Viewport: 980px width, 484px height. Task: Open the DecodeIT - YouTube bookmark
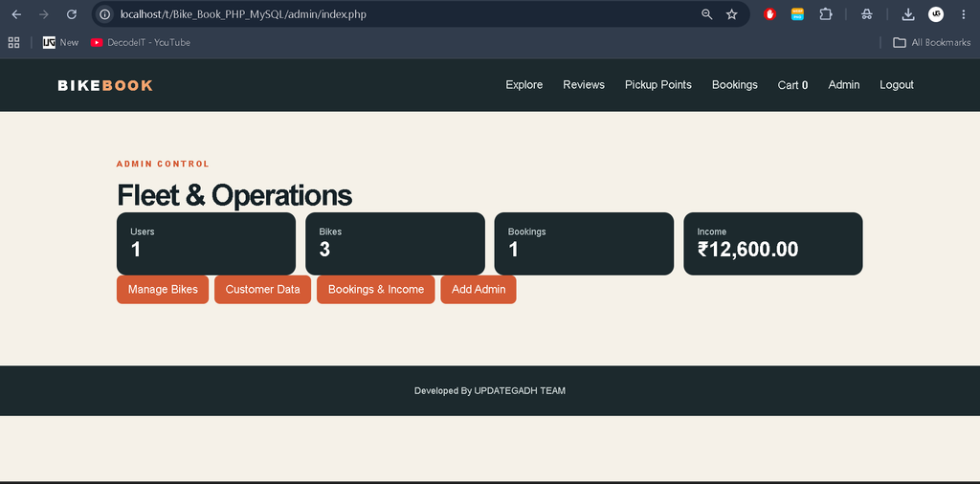point(141,42)
